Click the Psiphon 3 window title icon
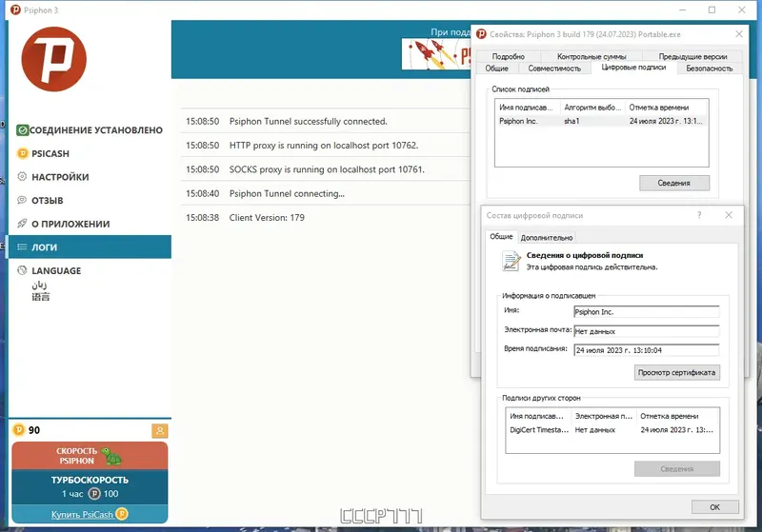762x532 pixels. 15,10
